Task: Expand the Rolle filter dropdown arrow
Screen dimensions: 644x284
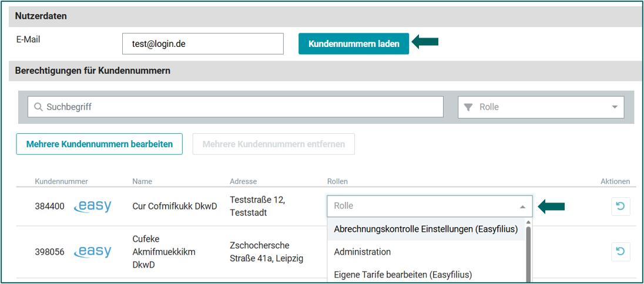Action: 615,107
